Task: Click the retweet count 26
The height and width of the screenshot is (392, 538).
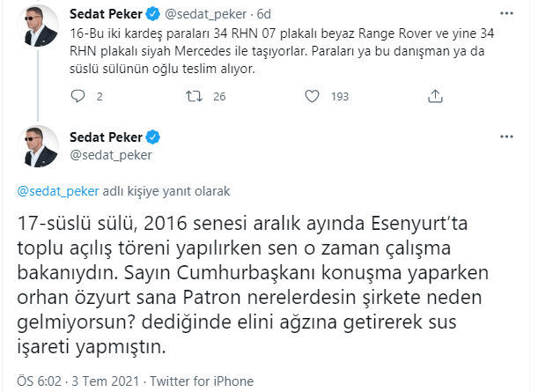Action: click(x=220, y=97)
